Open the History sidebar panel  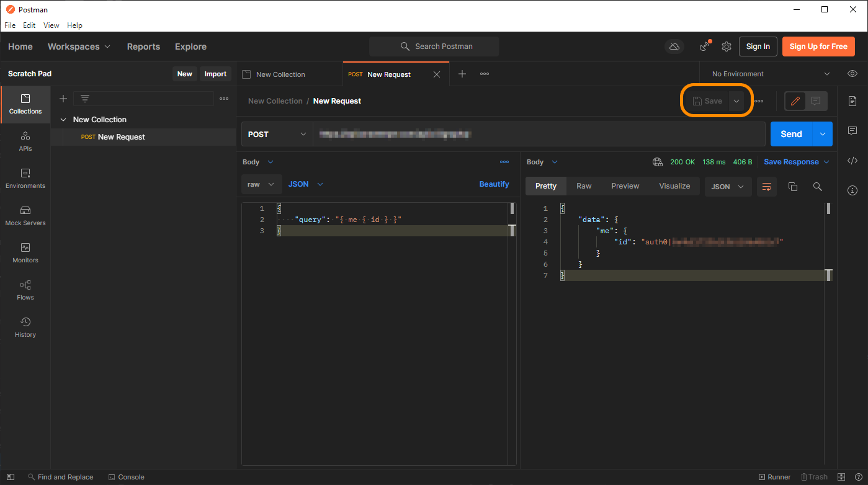click(x=25, y=327)
